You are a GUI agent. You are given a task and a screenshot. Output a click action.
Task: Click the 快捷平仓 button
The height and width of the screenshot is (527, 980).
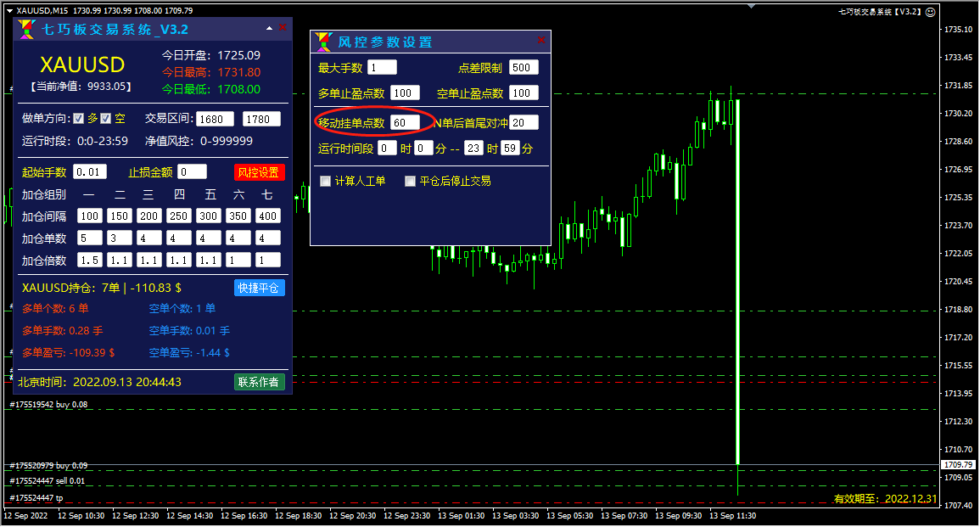(x=260, y=288)
